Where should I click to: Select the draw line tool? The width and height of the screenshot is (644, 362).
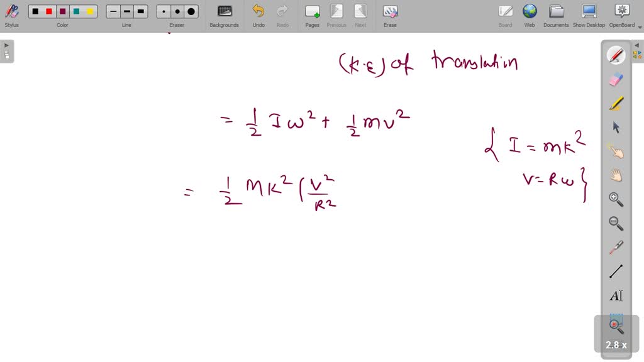[x=616, y=271]
